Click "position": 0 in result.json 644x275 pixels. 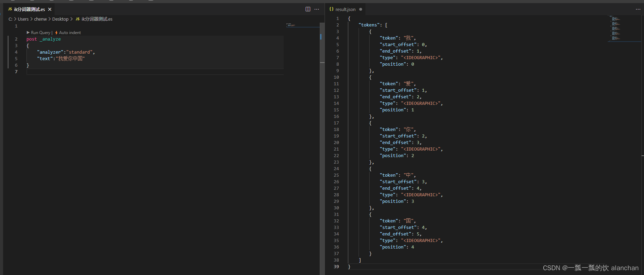pos(397,64)
